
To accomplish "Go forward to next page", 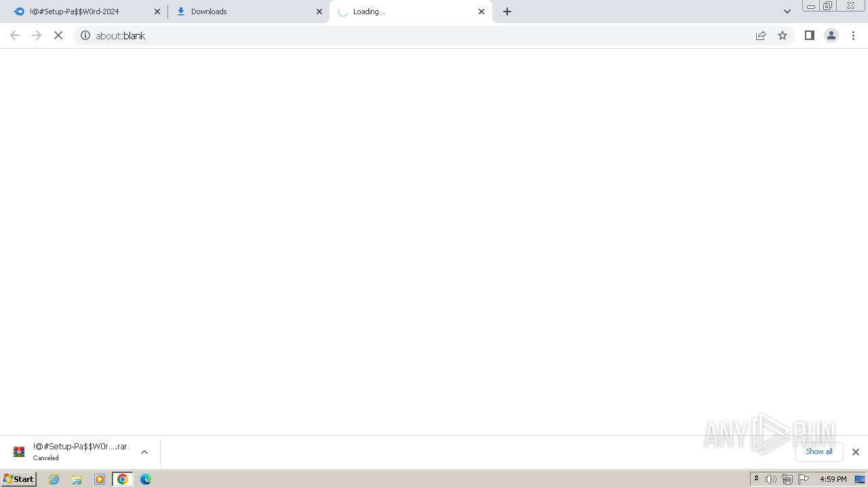I will click(x=37, y=35).
